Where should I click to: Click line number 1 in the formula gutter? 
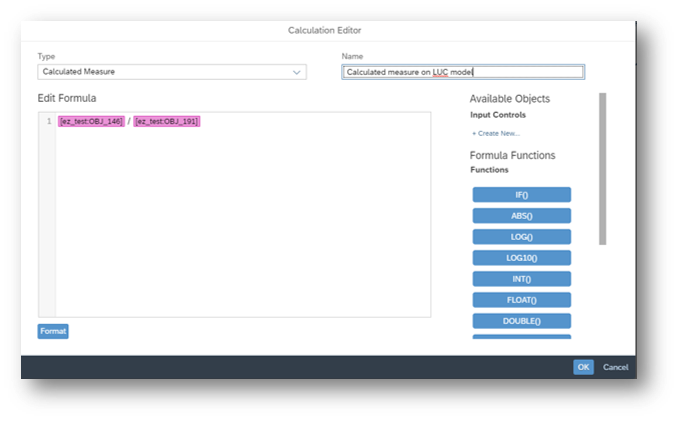[x=46, y=121]
